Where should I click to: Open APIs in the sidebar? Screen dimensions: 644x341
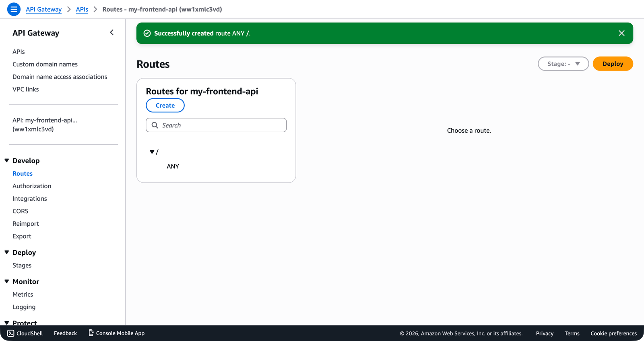[19, 52]
